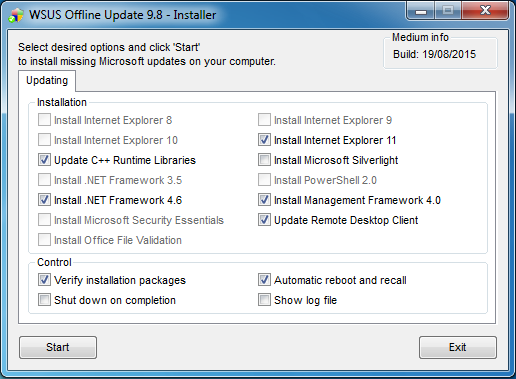This screenshot has width=516, height=379.
Task: Click the Start button
Action: [58, 347]
